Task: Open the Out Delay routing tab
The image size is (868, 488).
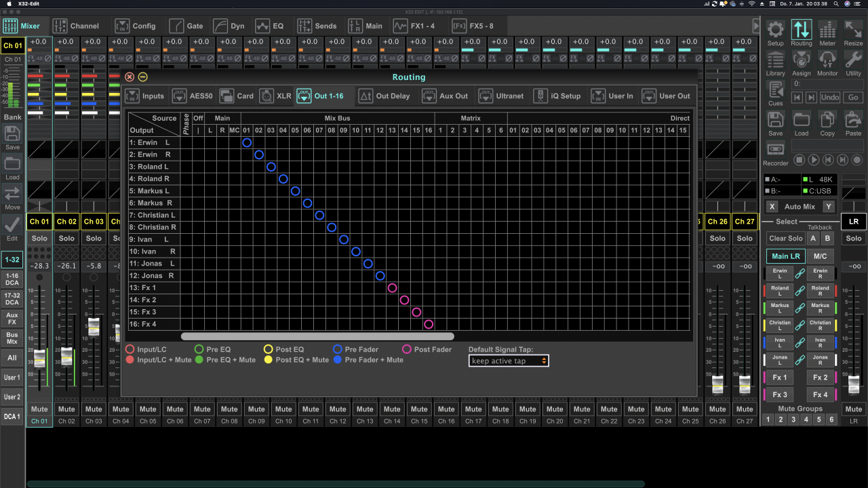Action: tap(384, 96)
